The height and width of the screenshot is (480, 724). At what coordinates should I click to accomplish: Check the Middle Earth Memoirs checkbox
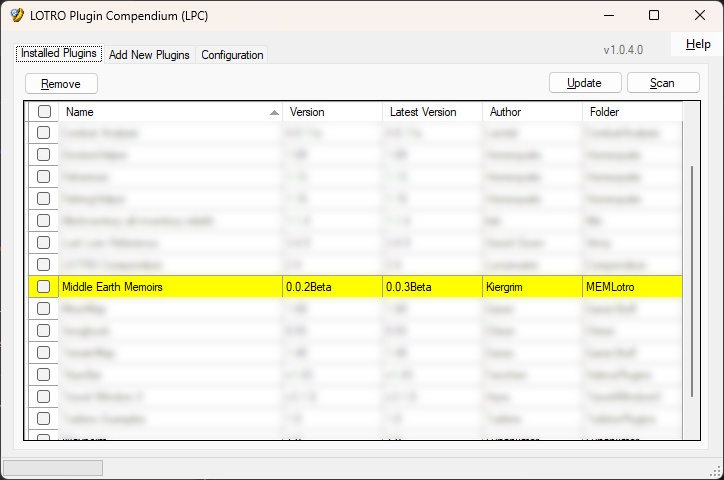click(43, 287)
